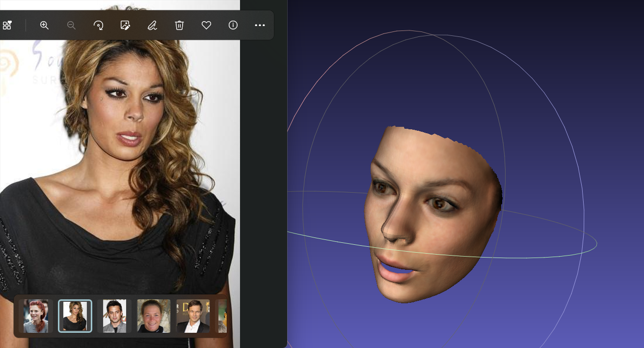Select the curly-haired woman thumbnail in filmstrip
Viewport: 644px width, 348px height.
point(75,316)
